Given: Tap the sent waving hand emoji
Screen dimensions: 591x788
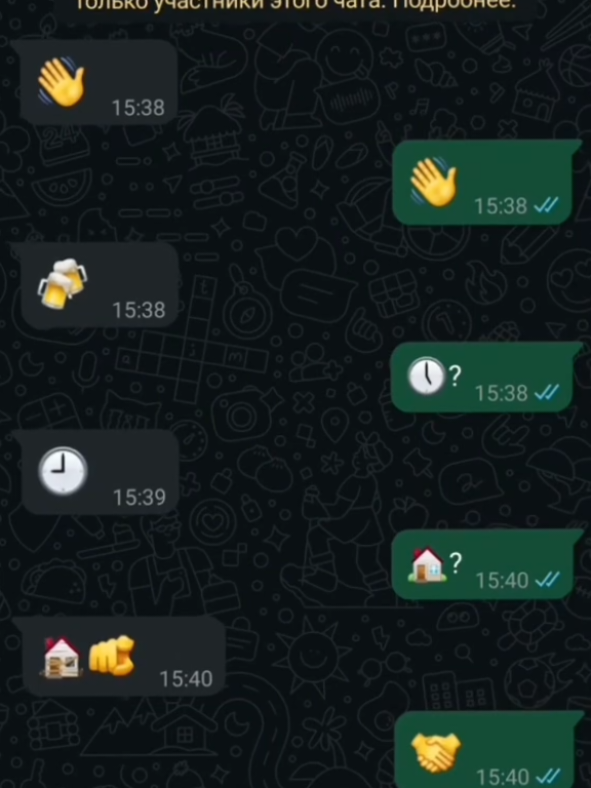Looking at the screenshot, I should coord(434,181).
